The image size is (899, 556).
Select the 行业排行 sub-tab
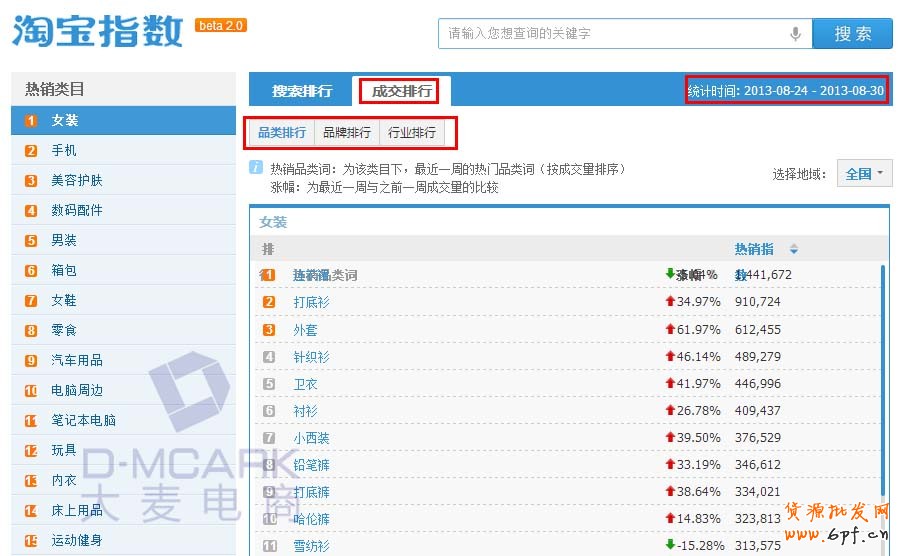point(412,132)
